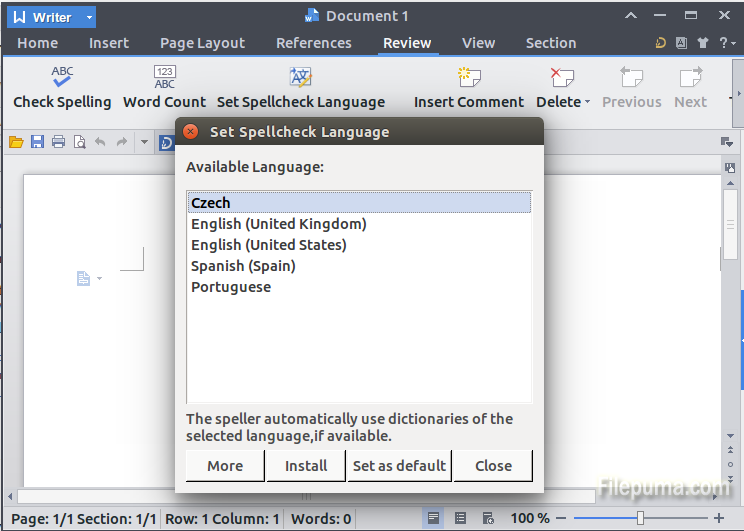
Task: Click the Words: 0 status bar entry
Action: pyautogui.click(x=321, y=519)
